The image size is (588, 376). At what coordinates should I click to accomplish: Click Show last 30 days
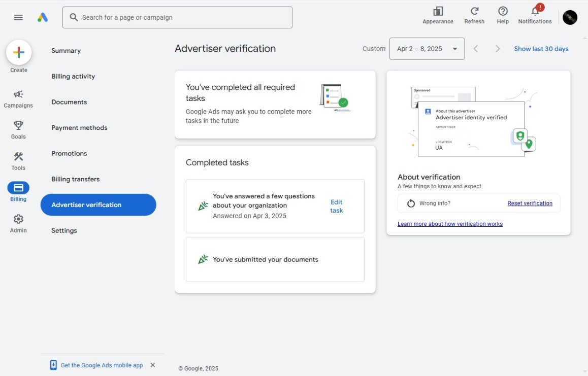coord(541,49)
